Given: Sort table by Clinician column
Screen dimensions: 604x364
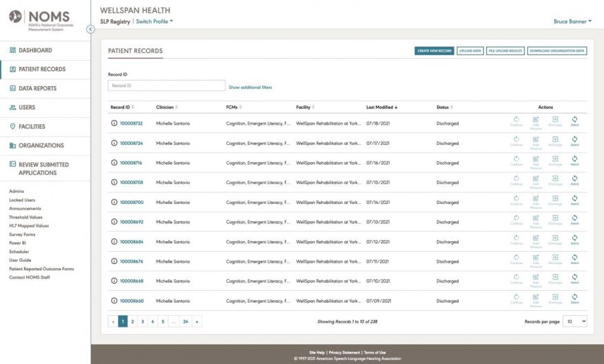Looking at the screenshot, I should (x=166, y=108).
